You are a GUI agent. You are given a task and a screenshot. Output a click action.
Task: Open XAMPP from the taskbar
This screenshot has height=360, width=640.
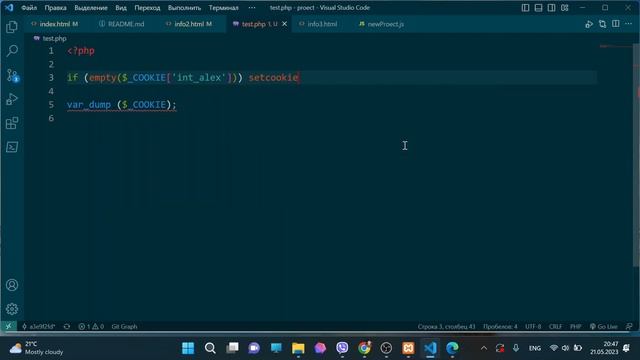coord(408,348)
